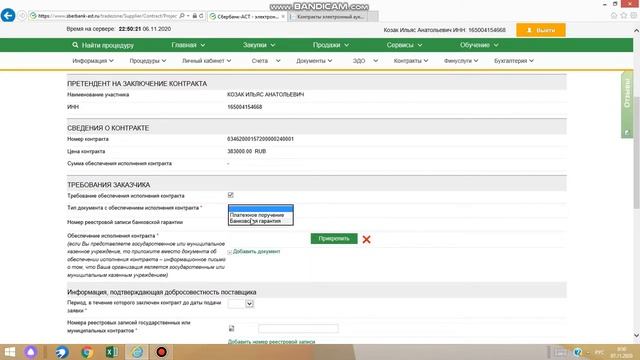
Task: Open the browser tools gear icon
Action: (633, 16)
